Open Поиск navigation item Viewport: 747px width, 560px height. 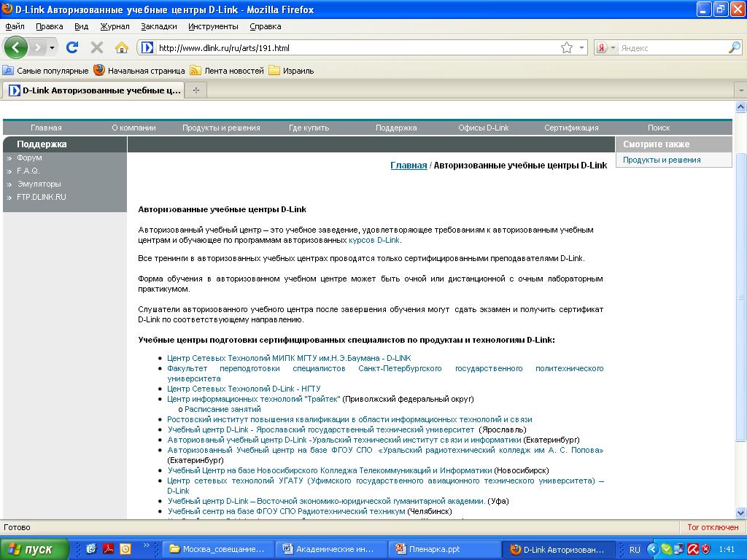(659, 128)
